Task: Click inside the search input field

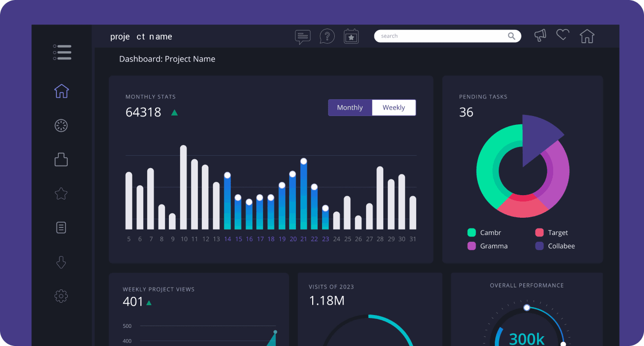Action: point(437,36)
